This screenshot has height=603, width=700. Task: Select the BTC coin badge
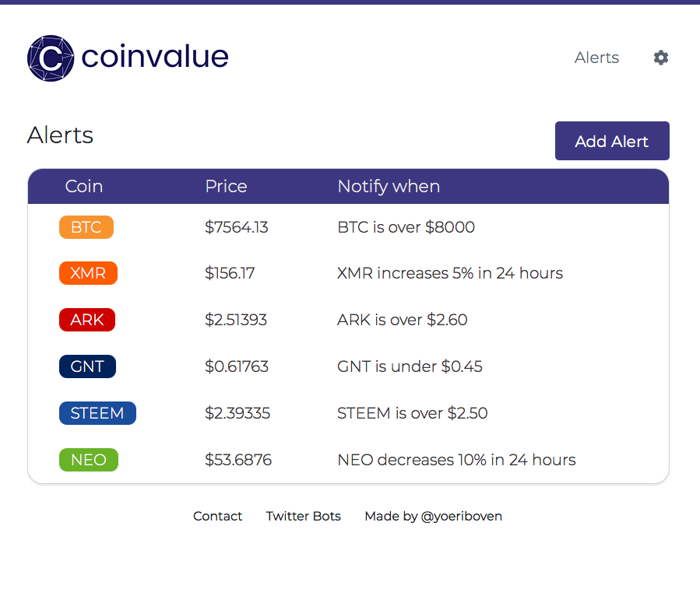(86, 226)
